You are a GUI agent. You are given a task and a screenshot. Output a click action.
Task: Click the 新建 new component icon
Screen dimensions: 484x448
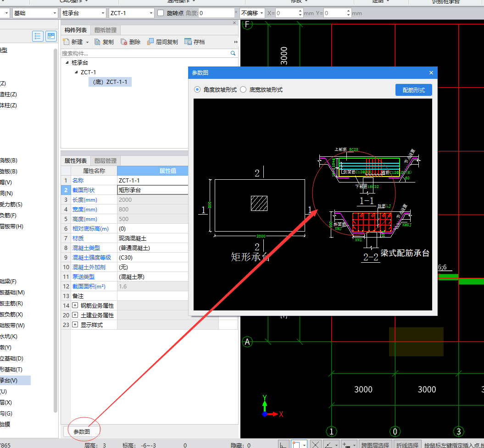point(66,42)
